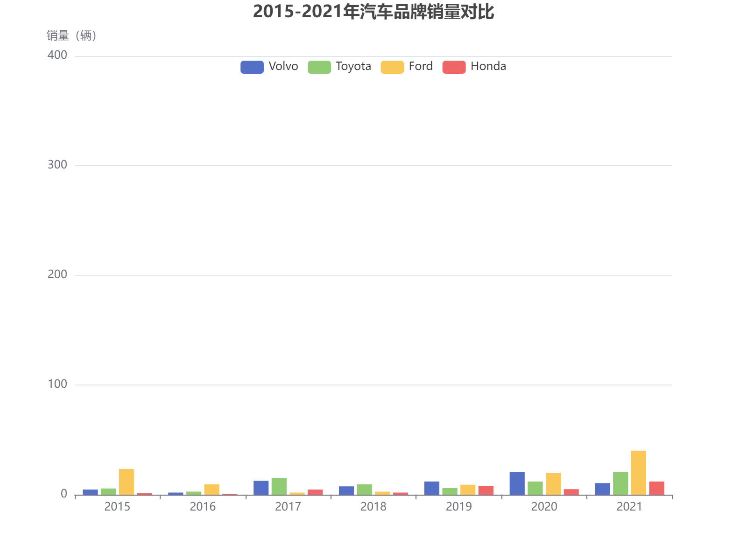Screen dimensions: 747x560
Task: Click the Volvo bar for 2020
Action: (x=517, y=483)
